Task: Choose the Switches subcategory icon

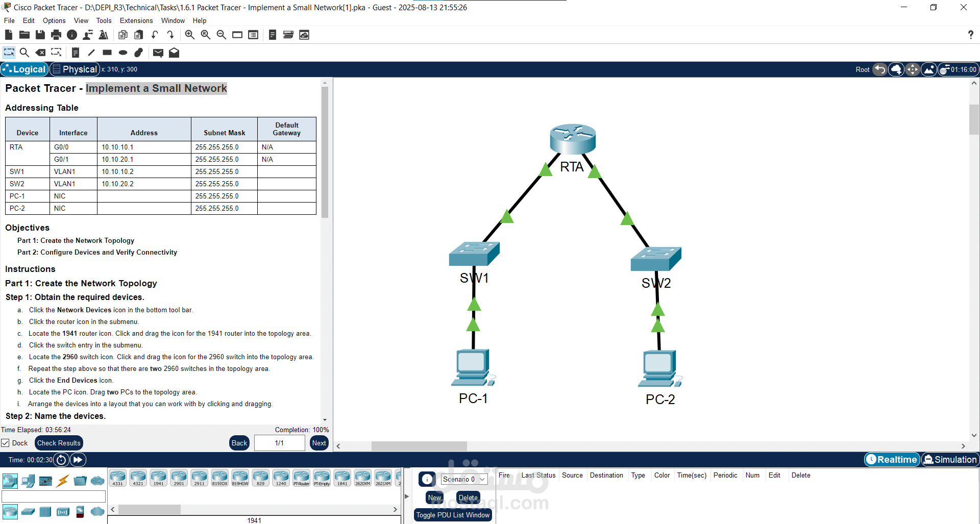Action: click(28, 511)
